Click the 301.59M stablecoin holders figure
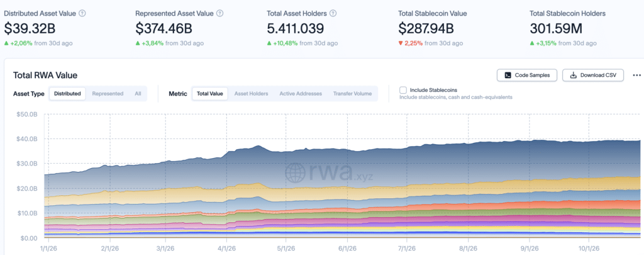 point(556,28)
